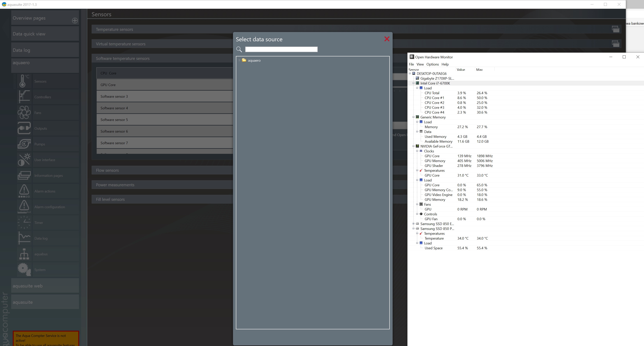This screenshot has height=346, width=644.
Task: Open the Pumps icon
Action: click(x=24, y=144)
